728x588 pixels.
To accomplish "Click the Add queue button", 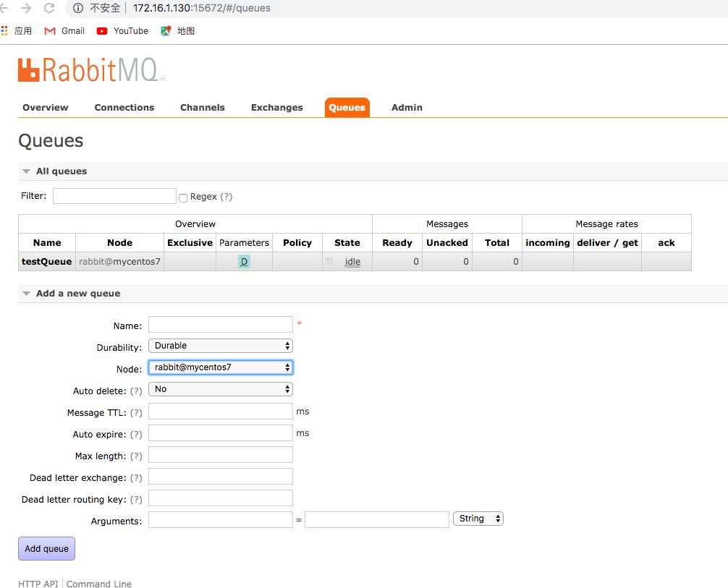I will click(46, 548).
